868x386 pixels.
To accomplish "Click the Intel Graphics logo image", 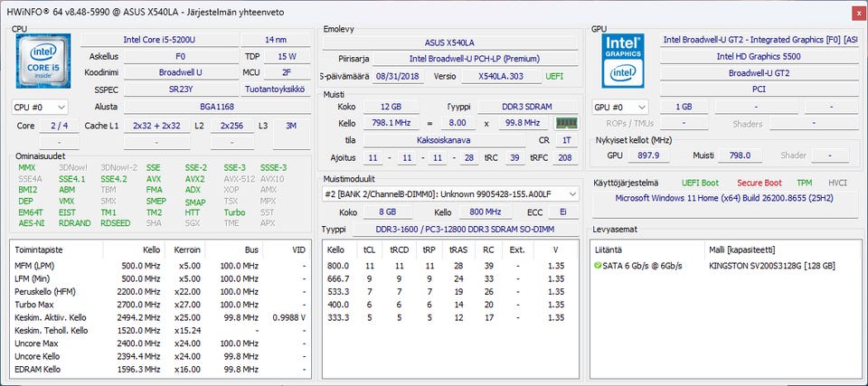I will coord(623,61).
